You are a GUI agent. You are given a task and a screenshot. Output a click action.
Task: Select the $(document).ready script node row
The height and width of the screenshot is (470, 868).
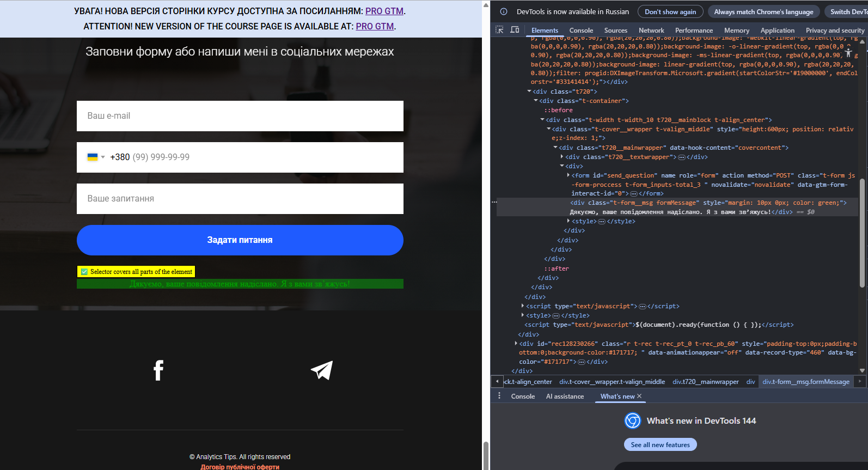[659, 325]
